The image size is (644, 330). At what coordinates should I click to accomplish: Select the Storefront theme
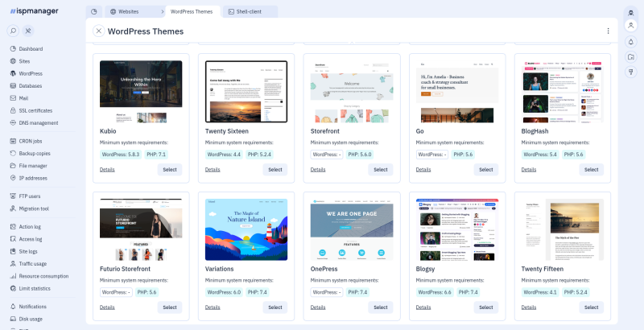[381, 170]
